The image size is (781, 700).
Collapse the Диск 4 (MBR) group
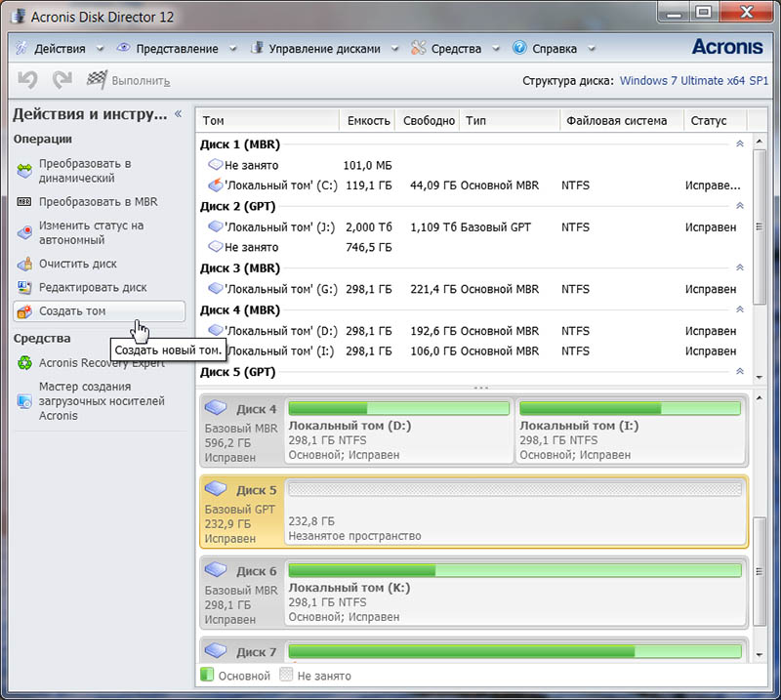(740, 309)
